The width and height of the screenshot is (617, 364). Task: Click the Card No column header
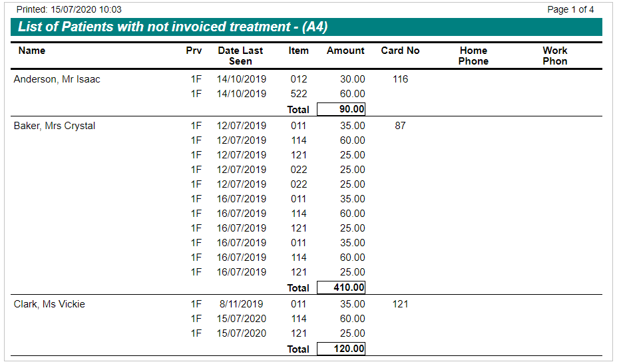(400, 51)
